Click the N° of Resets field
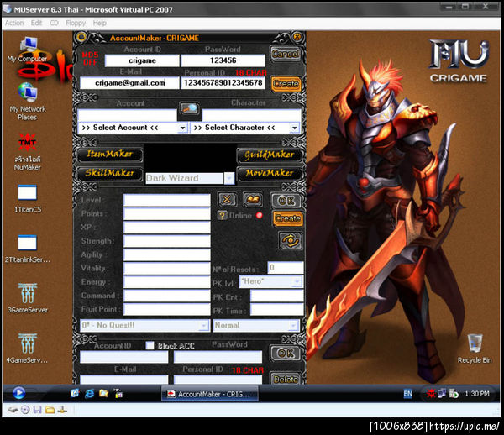The image size is (504, 435). (x=286, y=268)
